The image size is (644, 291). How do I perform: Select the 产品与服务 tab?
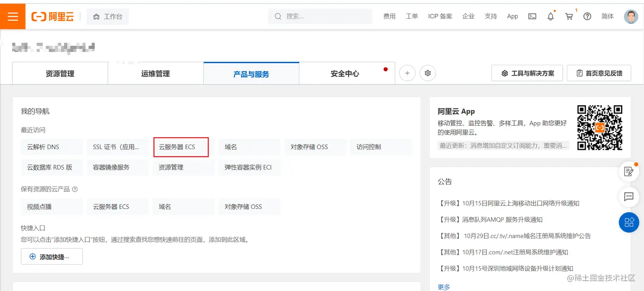point(251,74)
